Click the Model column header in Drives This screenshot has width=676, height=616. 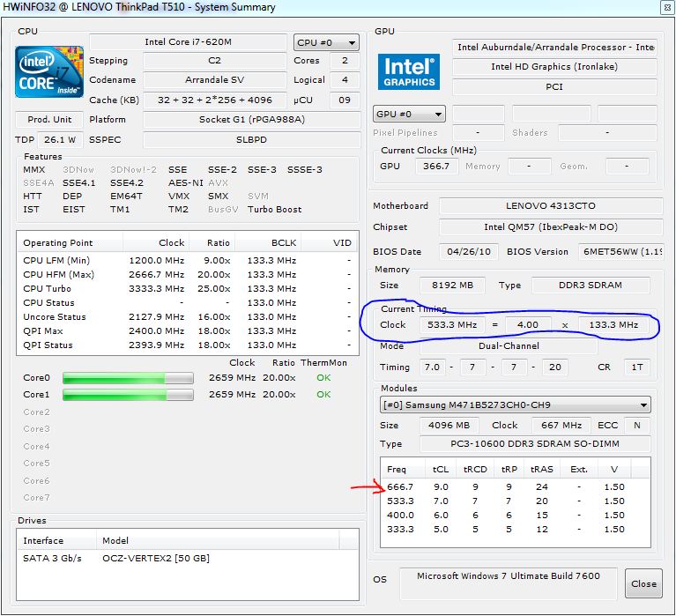pos(218,540)
